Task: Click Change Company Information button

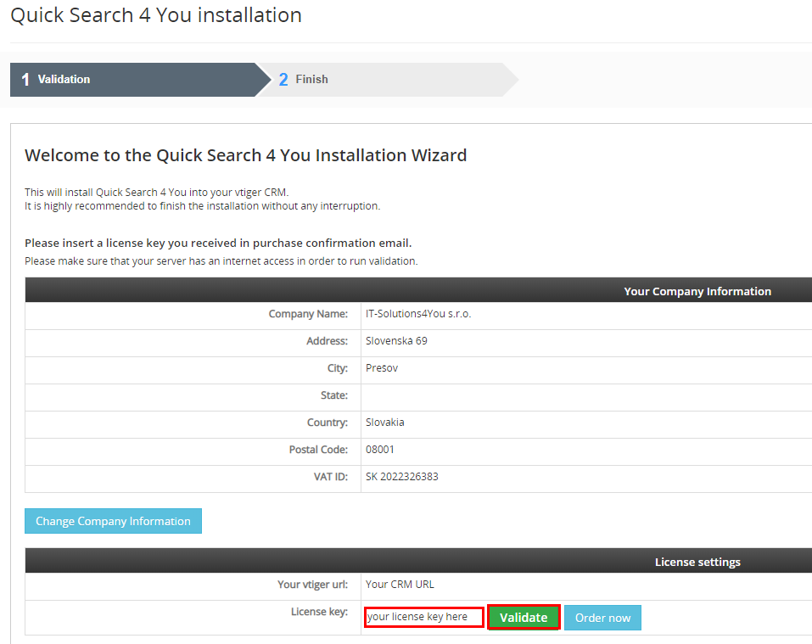Action: (113, 521)
